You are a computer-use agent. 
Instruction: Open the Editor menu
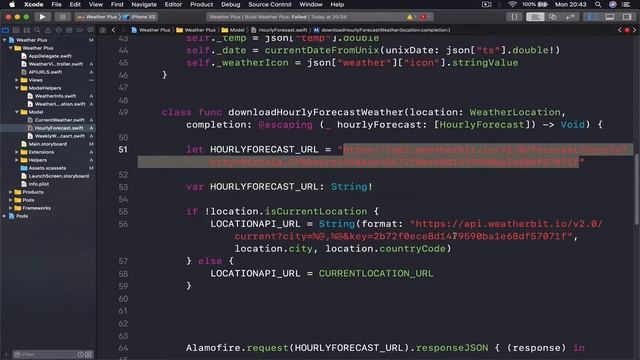pos(173,4)
